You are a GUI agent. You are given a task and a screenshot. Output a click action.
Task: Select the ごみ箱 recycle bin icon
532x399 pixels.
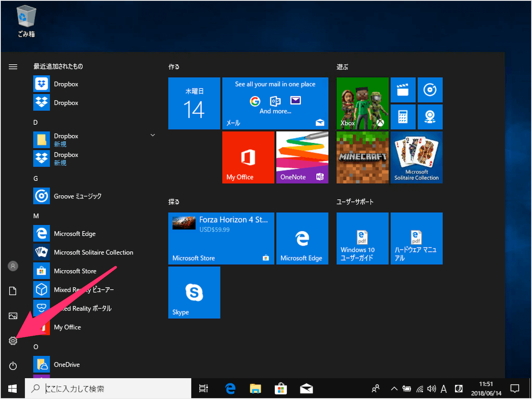pos(26,22)
